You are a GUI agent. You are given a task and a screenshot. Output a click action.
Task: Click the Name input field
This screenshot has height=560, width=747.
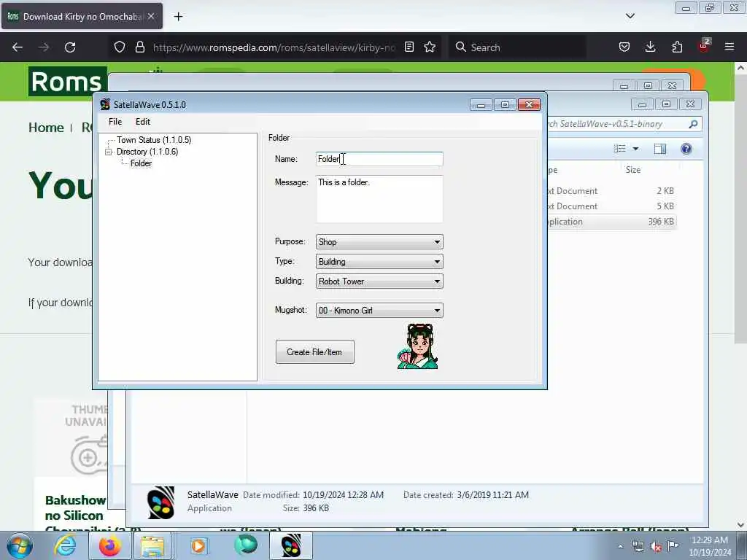[x=379, y=159]
